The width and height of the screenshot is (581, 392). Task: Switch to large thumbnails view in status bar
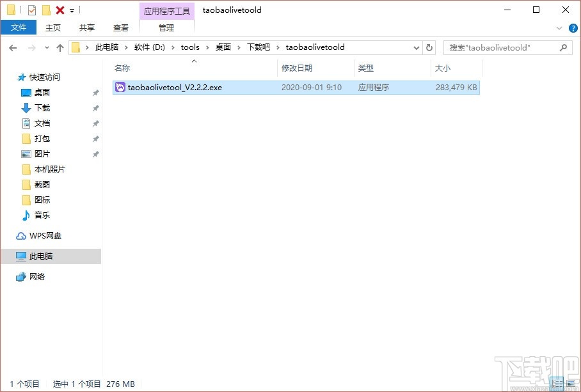click(x=571, y=382)
